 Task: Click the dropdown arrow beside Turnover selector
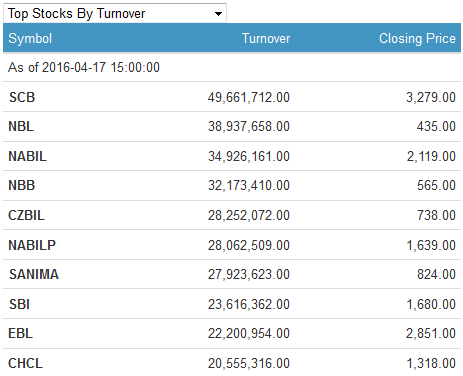pyautogui.click(x=218, y=14)
